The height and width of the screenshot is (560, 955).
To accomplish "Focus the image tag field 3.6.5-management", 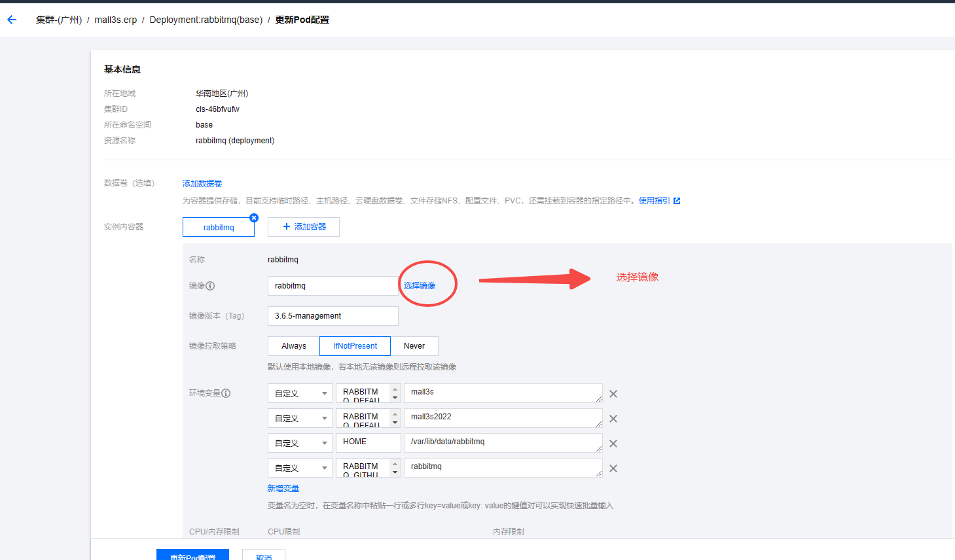I will coord(333,316).
